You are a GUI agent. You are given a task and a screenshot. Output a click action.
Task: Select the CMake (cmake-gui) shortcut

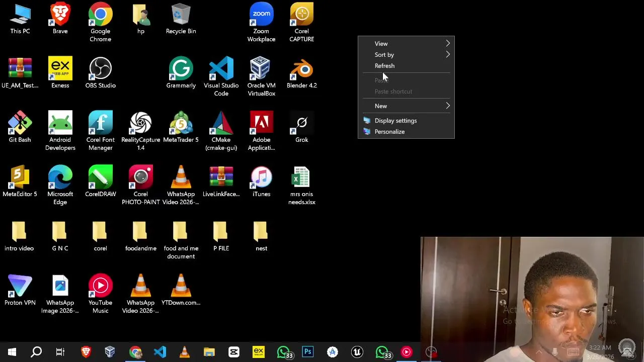click(x=221, y=131)
